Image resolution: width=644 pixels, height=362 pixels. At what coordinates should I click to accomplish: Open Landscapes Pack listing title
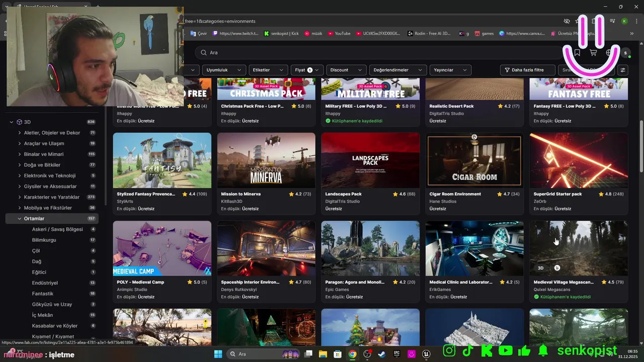(x=344, y=194)
